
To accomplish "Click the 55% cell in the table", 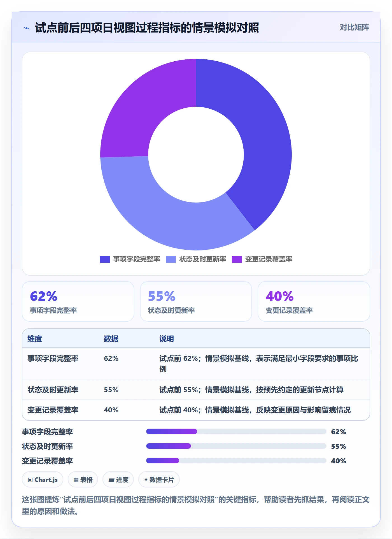I will click(111, 390).
